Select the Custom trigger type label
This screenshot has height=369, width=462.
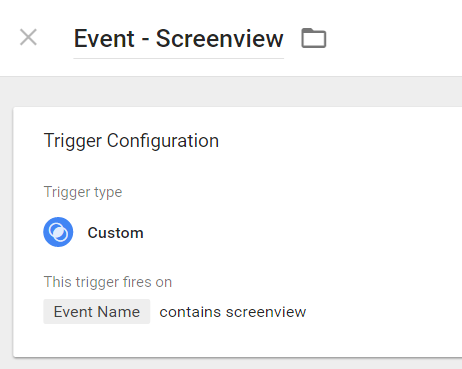click(115, 233)
